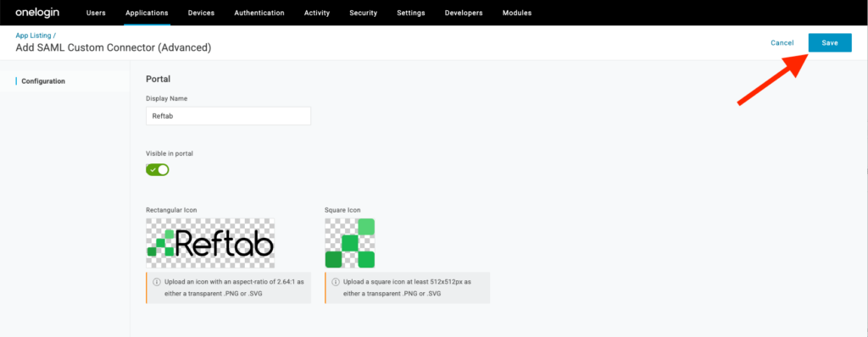Toggle Visible in portal switch
The height and width of the screenshot is (337, 868).
click(157, 169)
